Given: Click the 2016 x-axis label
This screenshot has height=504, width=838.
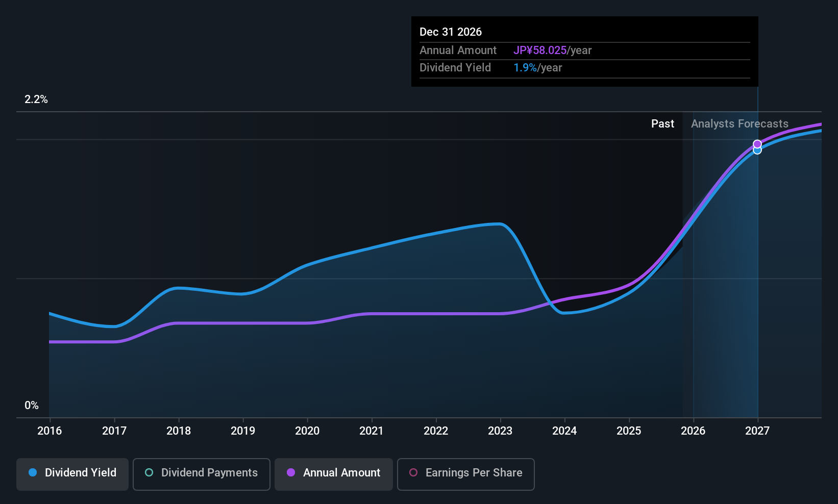Looking at the screenshot, I should pyautogui.click(x=50, y=431).
